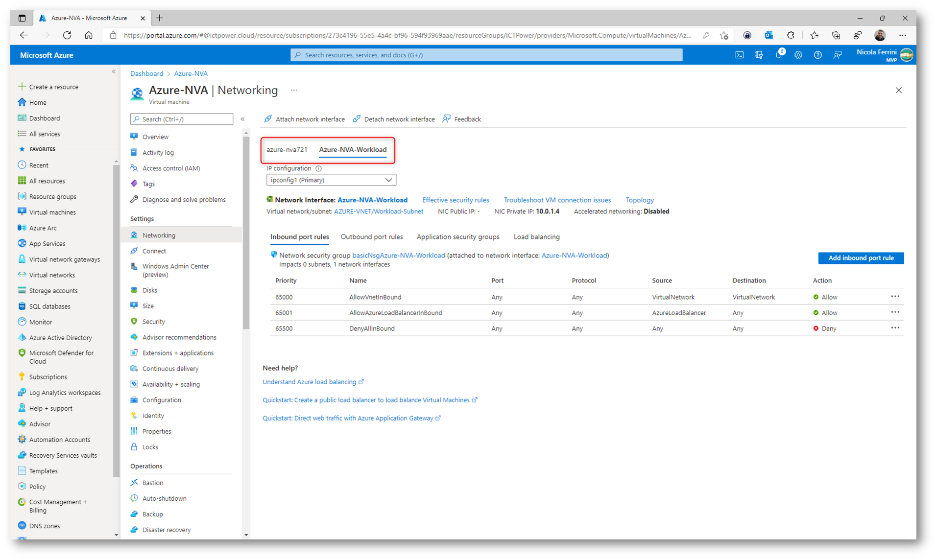Click browser Refresh button
Viewport: 937px width, 560px height.
point(67,35)
